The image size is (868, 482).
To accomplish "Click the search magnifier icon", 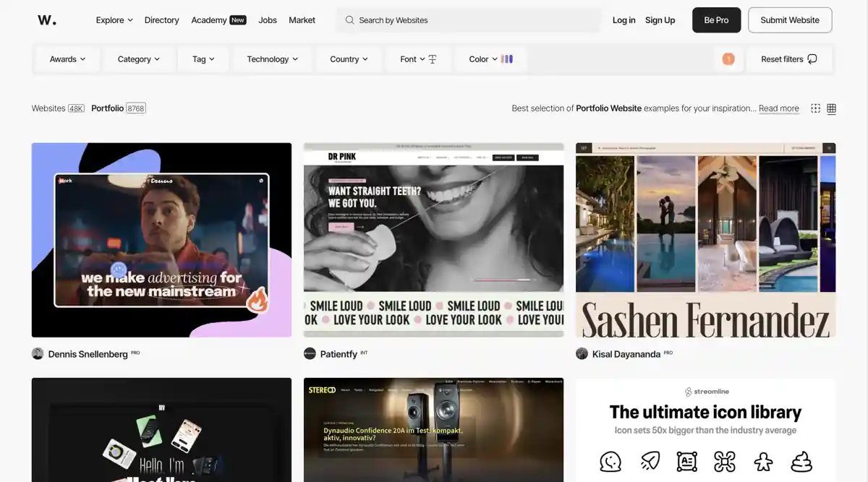I will (x=349, y=20).
